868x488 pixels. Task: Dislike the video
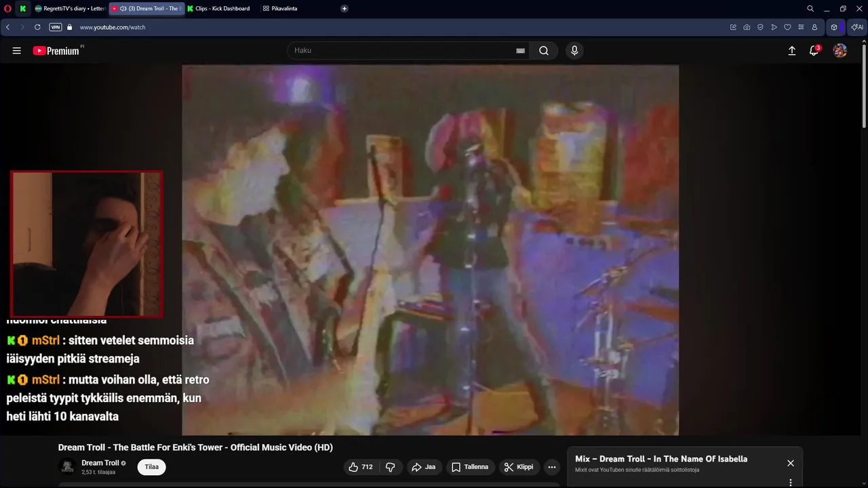[391, 467]
